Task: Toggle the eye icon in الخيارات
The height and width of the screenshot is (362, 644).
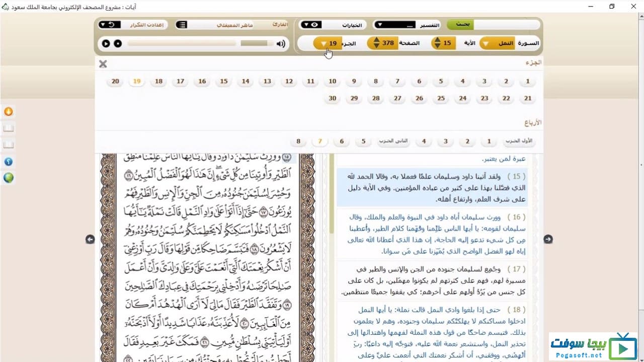Action: click(x=315, y=25)
